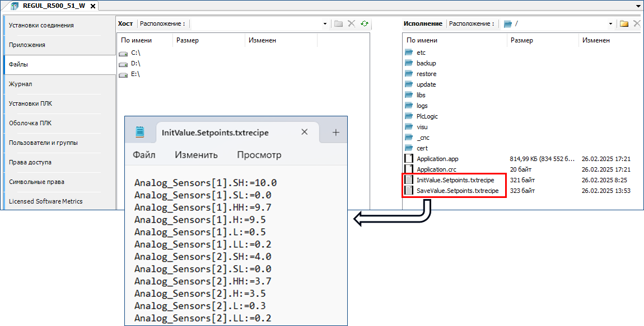The height and width of the screenshot is (326, 644).
Task: Select the D:\ drive in the host list
Action: tap(135, 63)
